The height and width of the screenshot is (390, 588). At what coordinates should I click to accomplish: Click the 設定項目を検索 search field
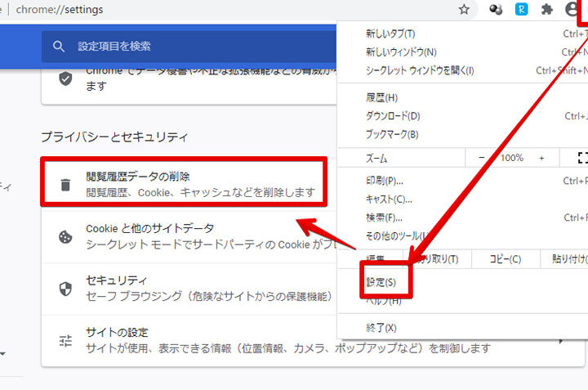click(196, 47)
